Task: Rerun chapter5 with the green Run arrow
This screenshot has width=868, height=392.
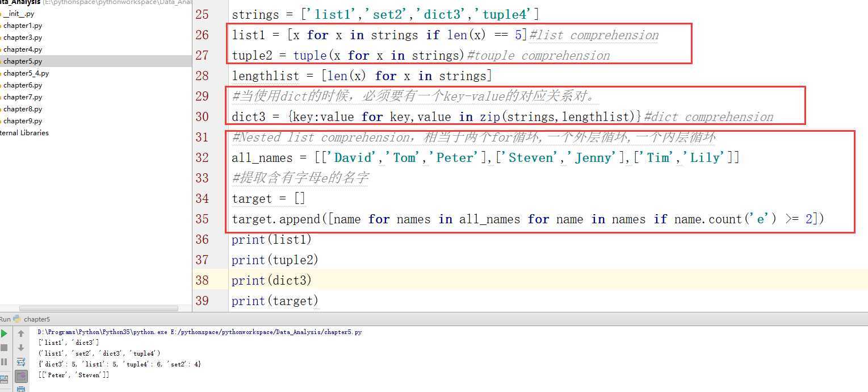Action: (4, 333)
